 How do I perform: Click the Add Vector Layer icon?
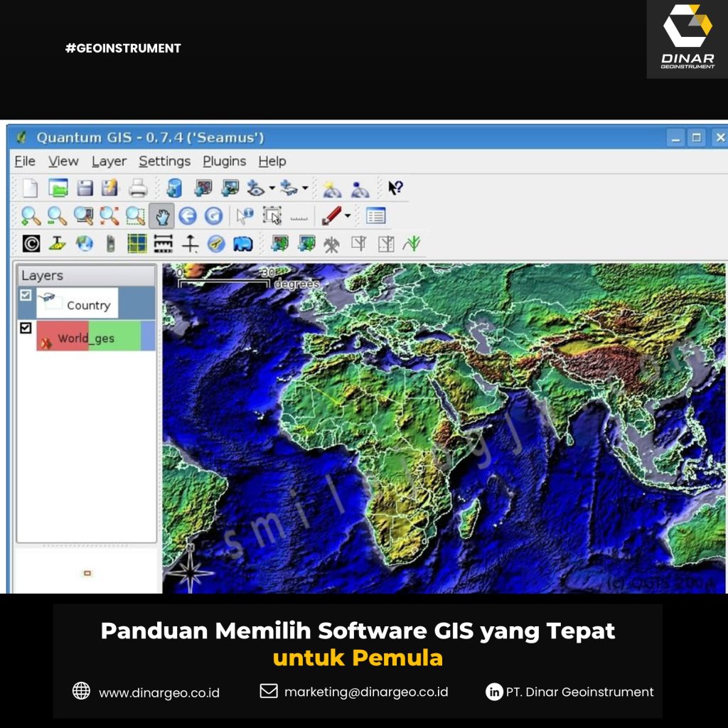(x=203, y=188)
